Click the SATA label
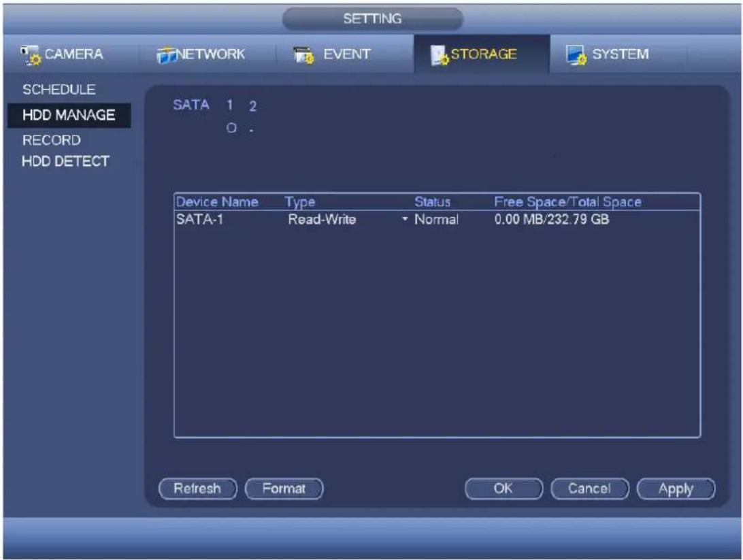The image size is (743, 560). point(191,105)
